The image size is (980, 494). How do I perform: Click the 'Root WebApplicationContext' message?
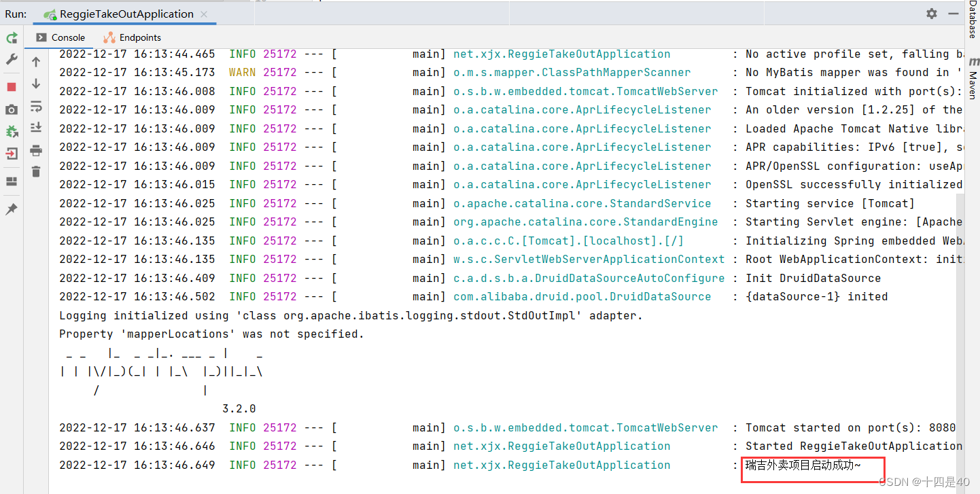(x=854, y=260)
